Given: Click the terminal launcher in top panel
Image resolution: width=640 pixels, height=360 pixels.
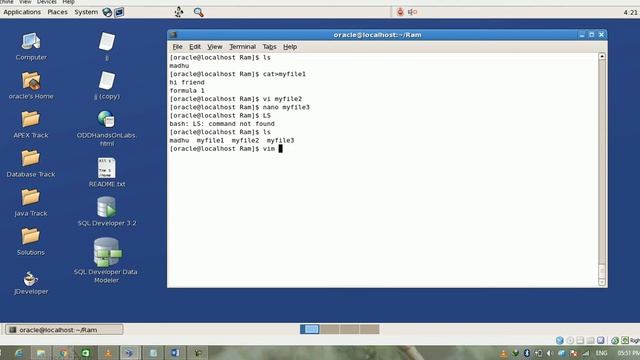Looking at the screenshot, I should click(119, 12).
